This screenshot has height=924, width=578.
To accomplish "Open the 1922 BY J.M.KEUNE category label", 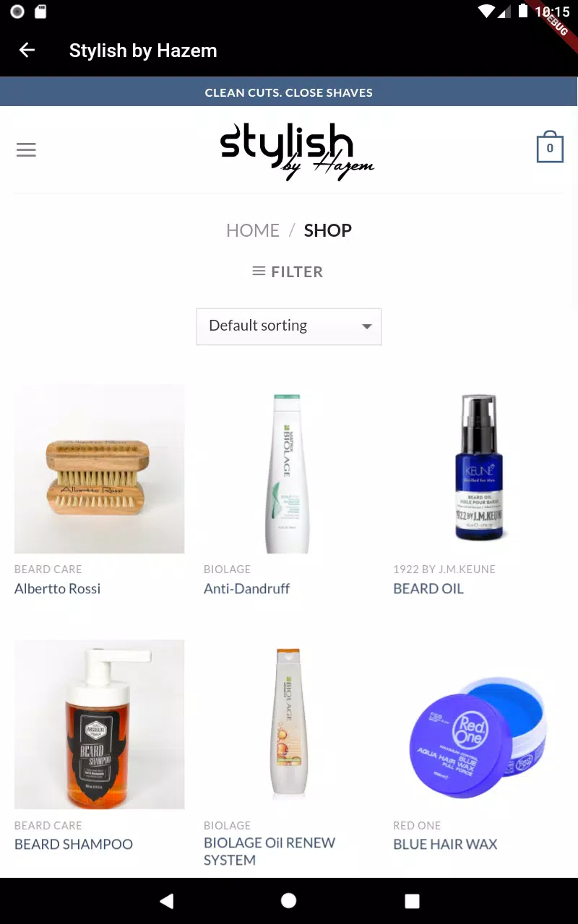I will (x=444, y=569).
